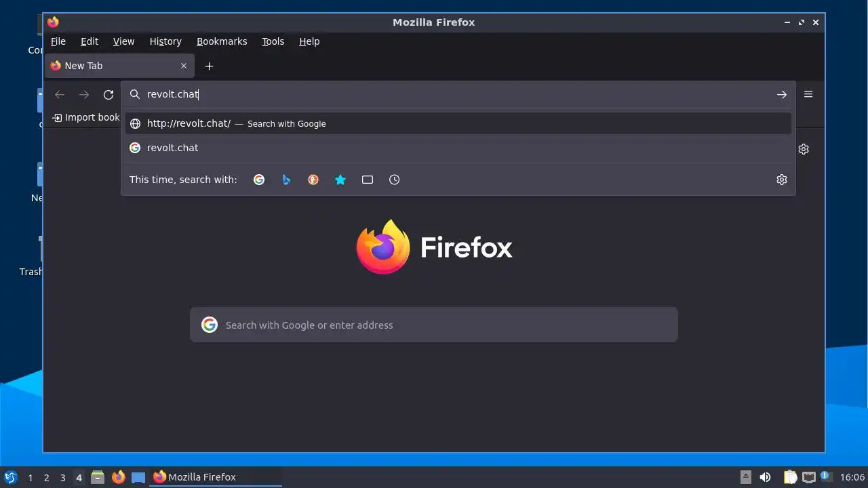Image resolution: width=868 pixels, height=488 pixels.
Task: Switch to workspace 1
Action: pyautogui.click(x=31, y=478)
